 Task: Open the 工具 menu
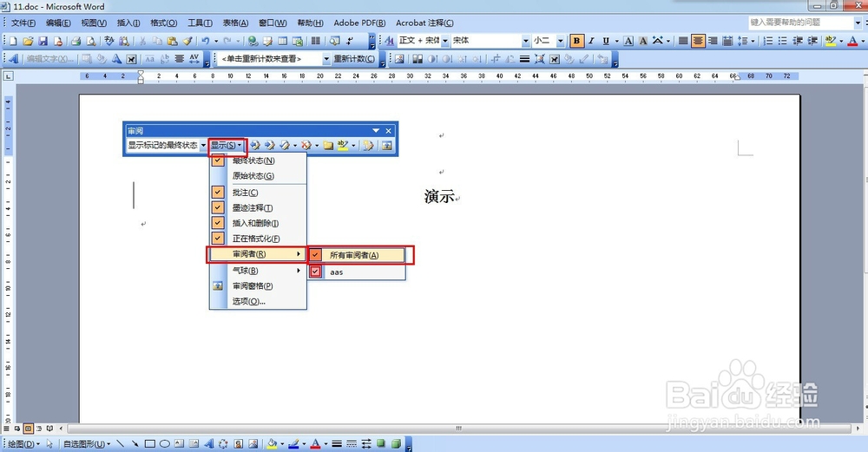coord(200,23)
